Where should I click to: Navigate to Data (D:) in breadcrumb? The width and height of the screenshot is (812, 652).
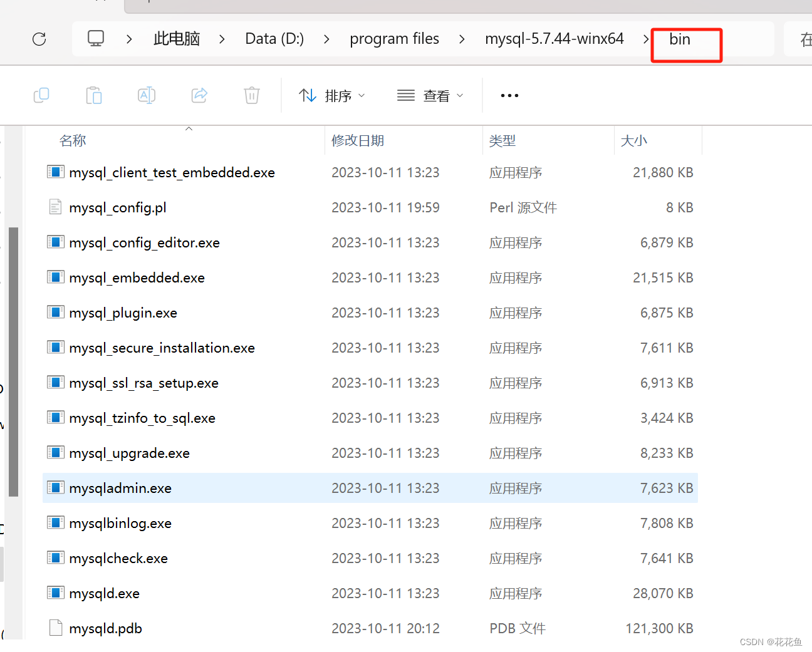tap(274, 38)
